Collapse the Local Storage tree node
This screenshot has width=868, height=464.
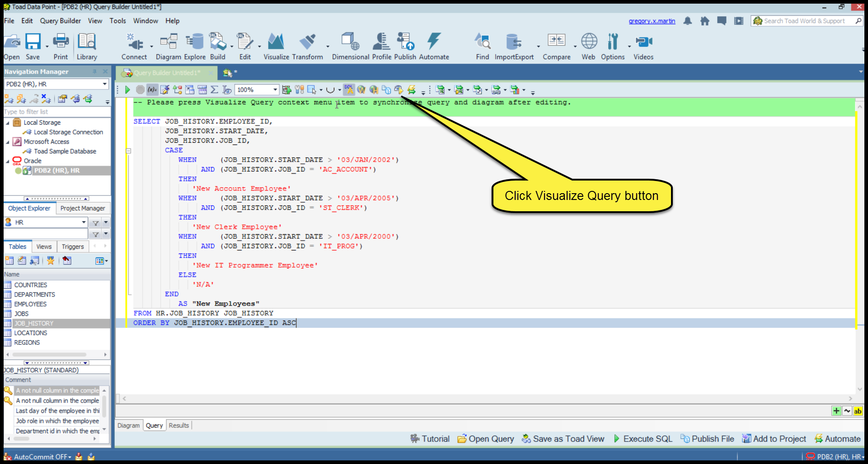pos(8,123)
